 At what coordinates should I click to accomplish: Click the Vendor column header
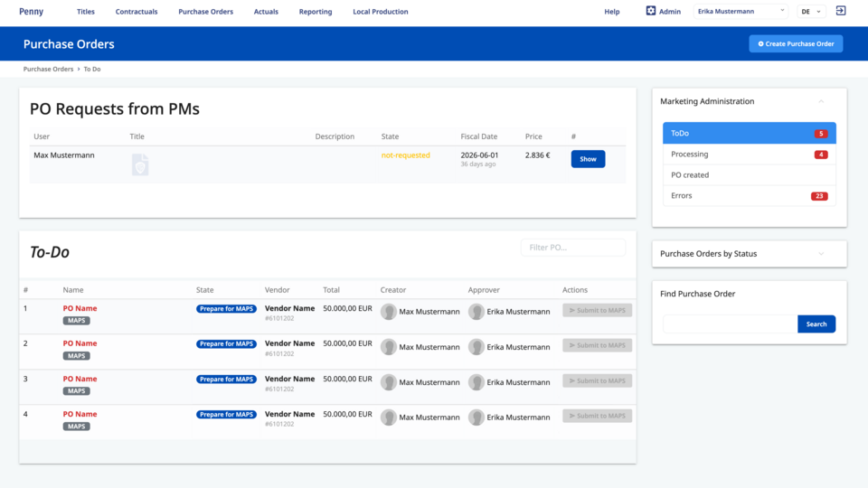pos(277,290)
